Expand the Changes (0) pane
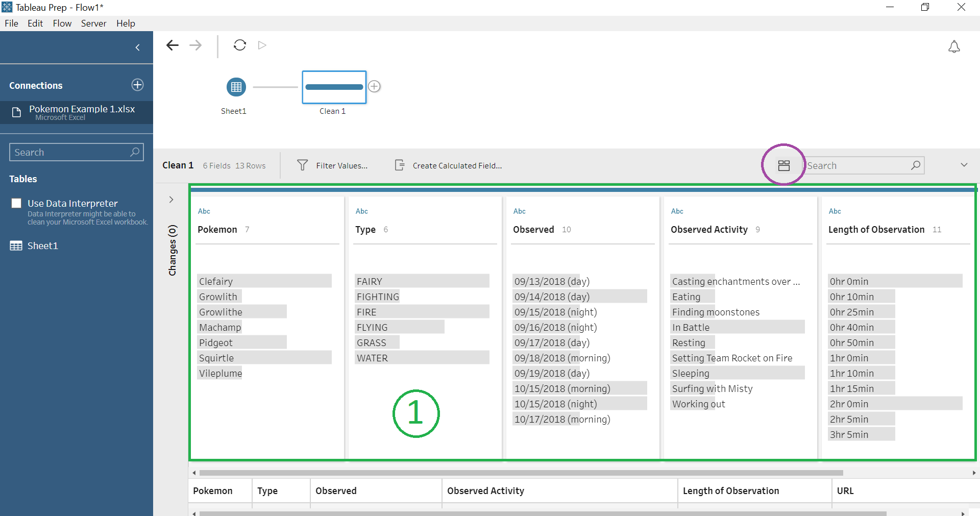The image size is (980, 516). point(171,200)
